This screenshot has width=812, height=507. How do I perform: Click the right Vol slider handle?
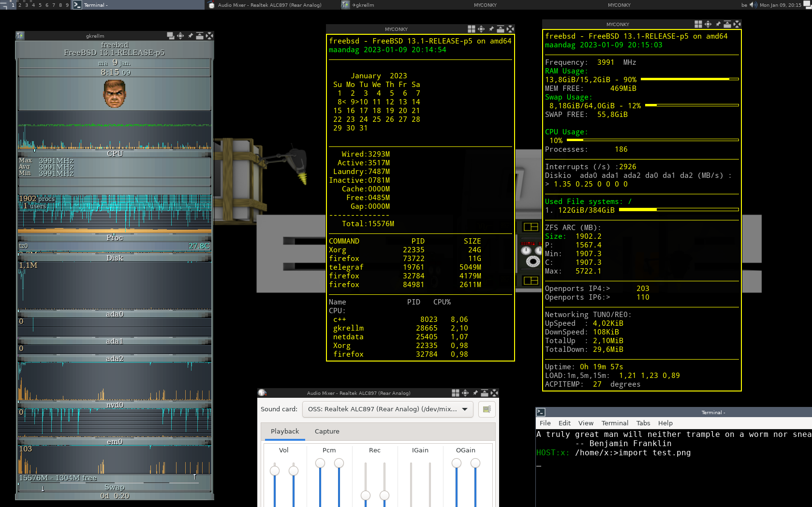(294, 471)
